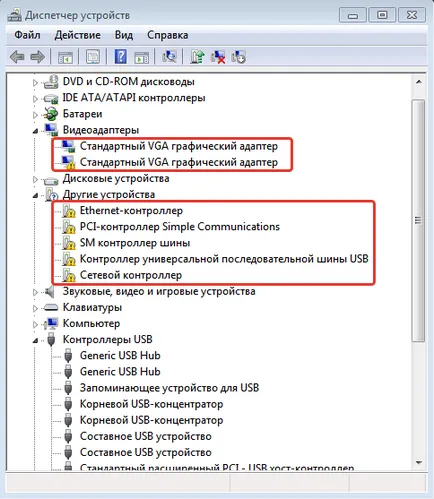Viewport: 434px width, 499px height.
Task: Open the Файл menu
Action: click(27, 35)
